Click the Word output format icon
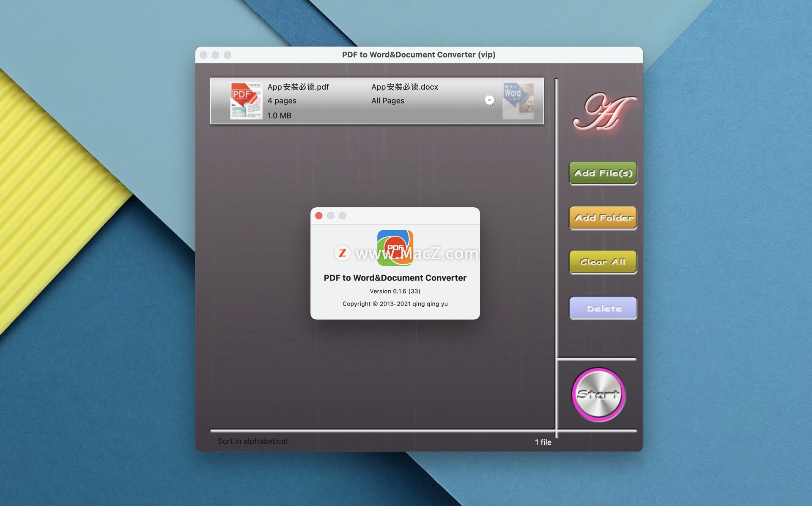Screen dimensions: 812x506 [518, 101]
